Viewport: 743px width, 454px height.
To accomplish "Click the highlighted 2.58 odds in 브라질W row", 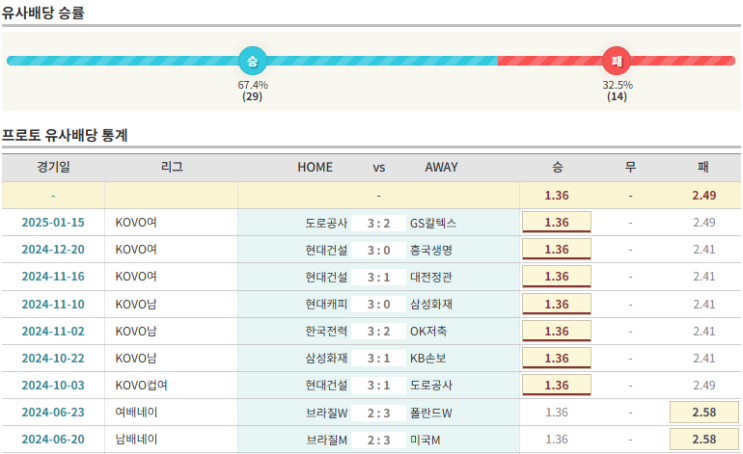I will 704,412.
